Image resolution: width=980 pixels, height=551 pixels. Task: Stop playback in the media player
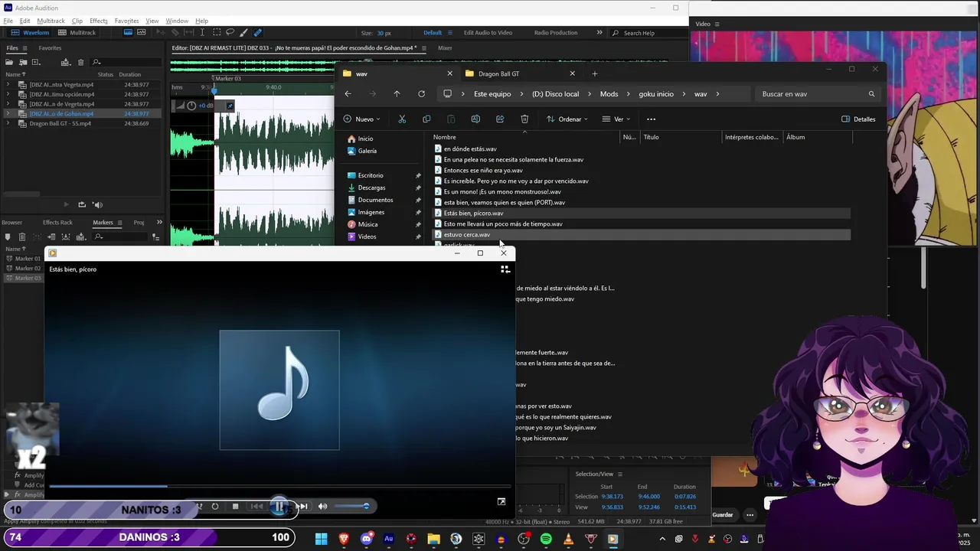click(235, 506)
